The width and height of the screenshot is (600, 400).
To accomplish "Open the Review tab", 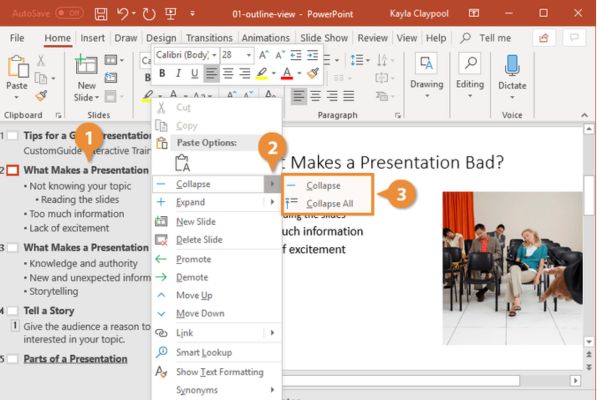I will pyautogui.click(x=372, y=38).
